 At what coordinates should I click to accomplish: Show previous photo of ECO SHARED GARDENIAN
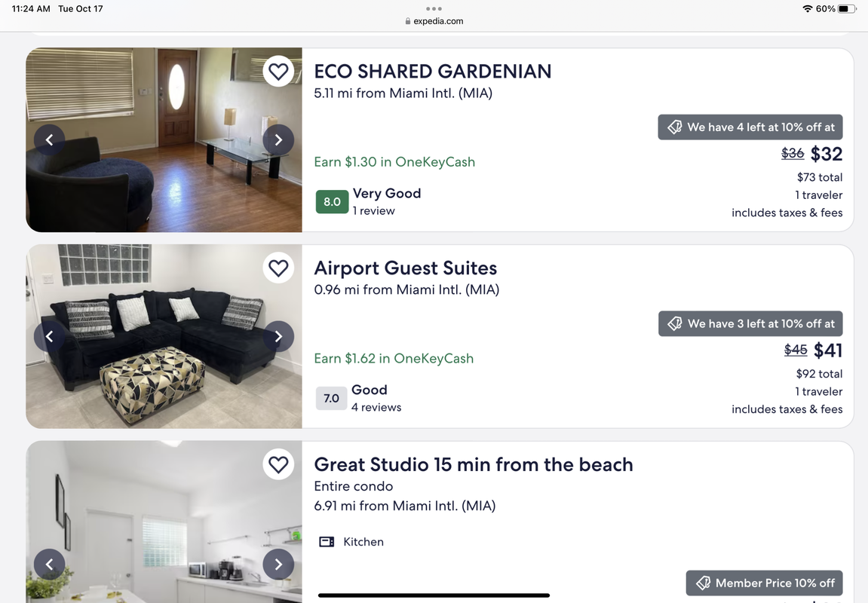click(50, 139)
